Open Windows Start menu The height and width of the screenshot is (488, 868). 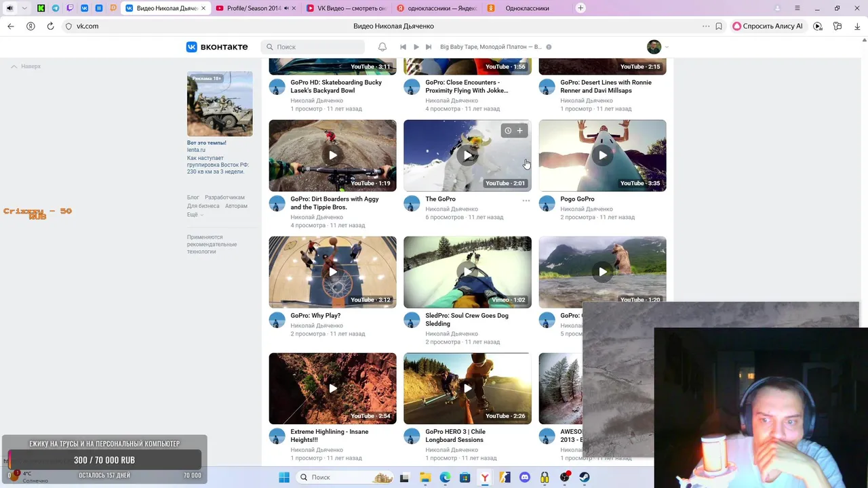point(283,477)
